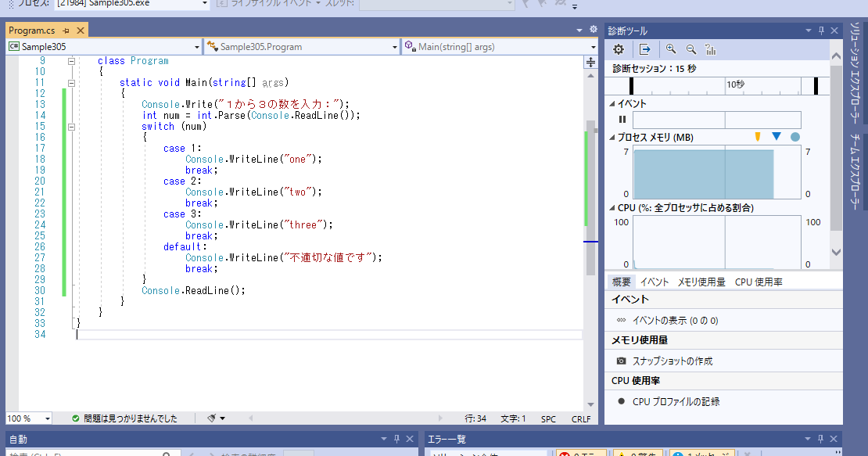Click the counters chart icon in Diagnostic Tools
This screenshot has width=868, height=456.
pyautogui.click(x=710, y=48)
